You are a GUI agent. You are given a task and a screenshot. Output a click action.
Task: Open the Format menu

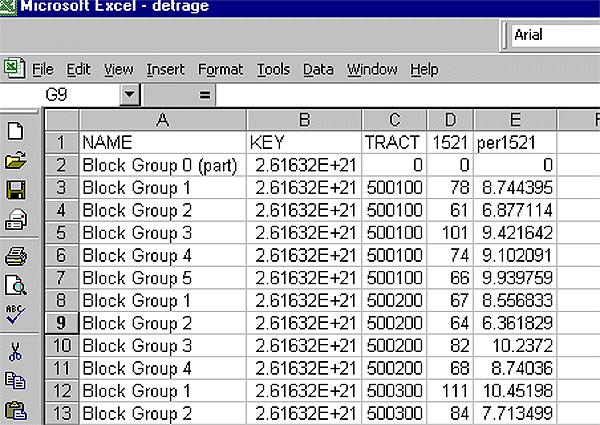[220, 69]
